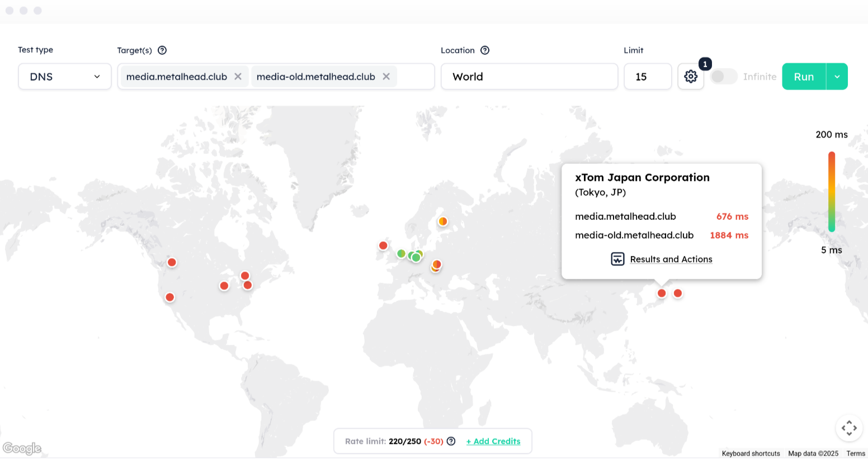Viewport: 868px width, 460px height.
Task: Select the orange probe marker in Finland
Action: 442,221
